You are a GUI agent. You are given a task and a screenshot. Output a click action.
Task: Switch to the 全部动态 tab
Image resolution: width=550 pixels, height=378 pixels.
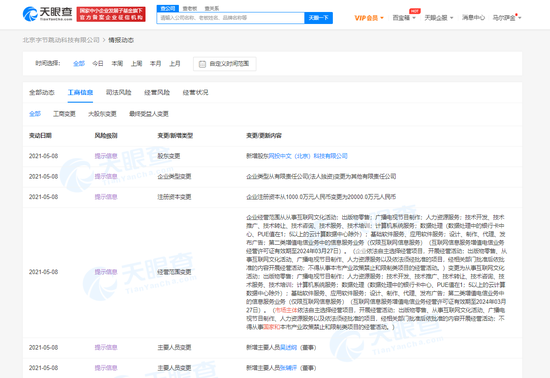pos(42,92)
